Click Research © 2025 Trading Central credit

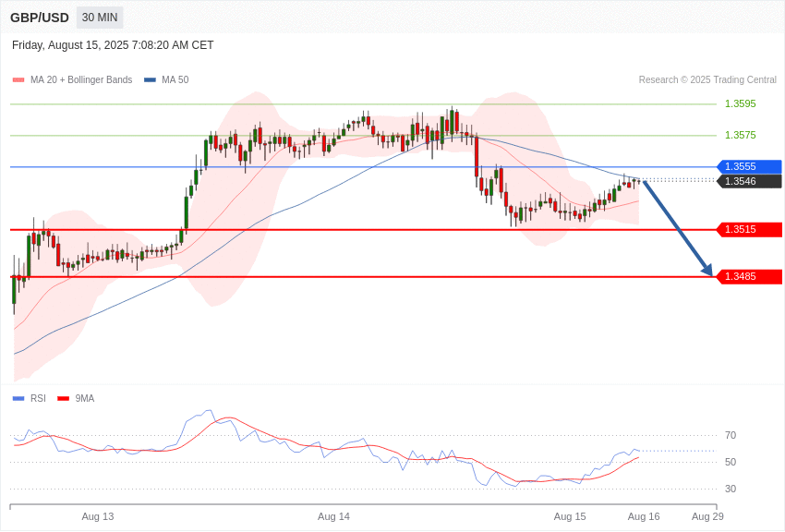coord(707,80)
